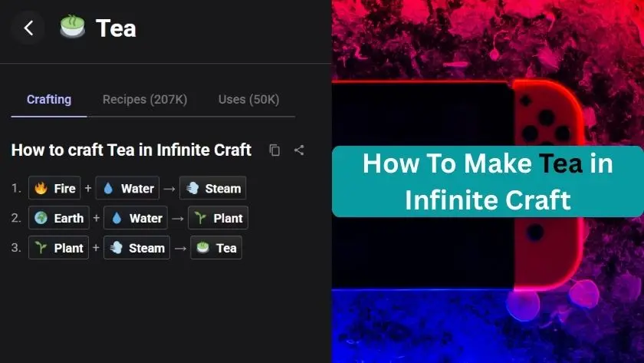
Task: Copy the Tea crafting recipe
Action: pyautogui.click(x=274, y=150)
